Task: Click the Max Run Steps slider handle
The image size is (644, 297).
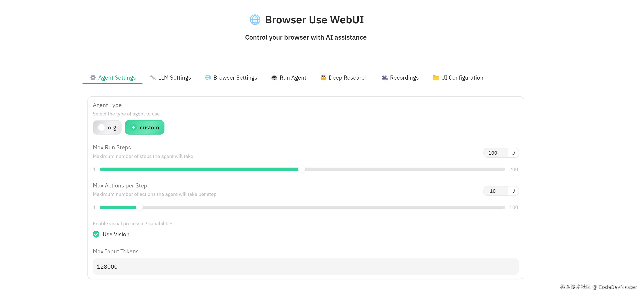Action: pos(302,169)
